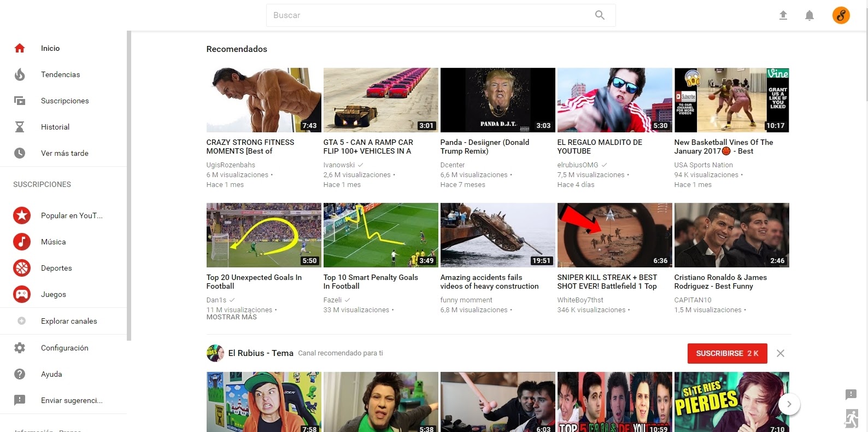
Task: Open the UgisRozenbahs channel link
Action: click(x=231, y=165)
